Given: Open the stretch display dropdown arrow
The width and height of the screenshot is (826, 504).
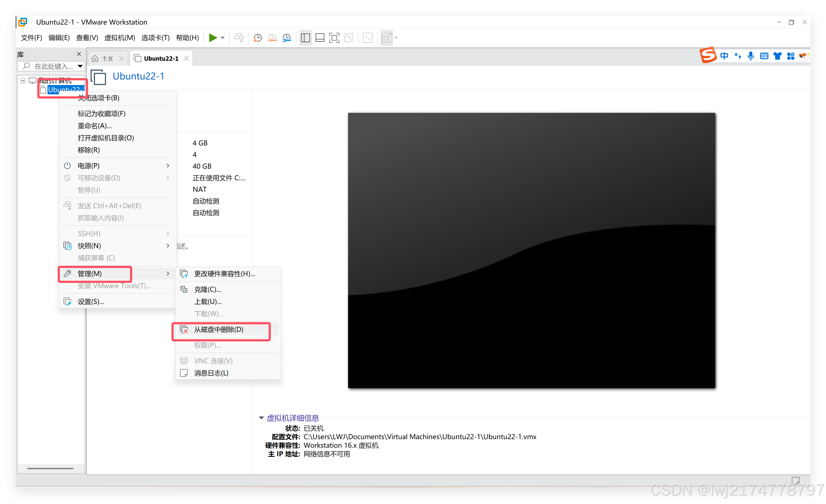Looking at the screenshot, I should pyautogui.click(x=396, y=38).
